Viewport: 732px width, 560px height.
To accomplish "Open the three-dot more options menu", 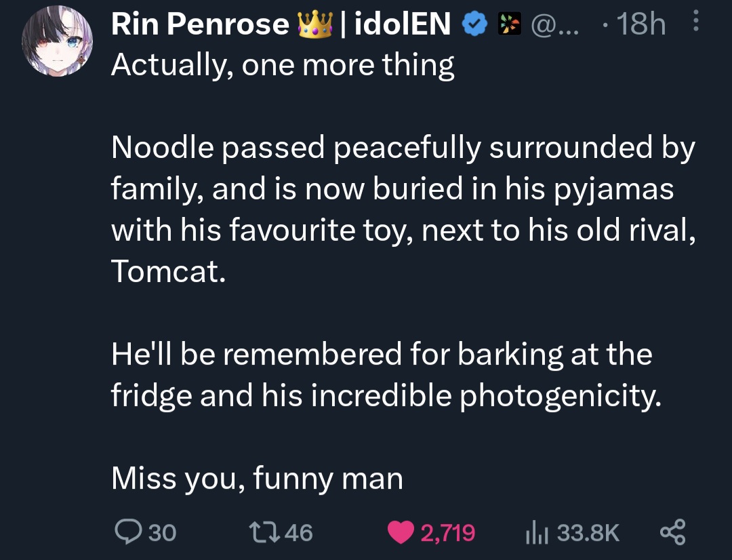I will click(x=695, y=21).
